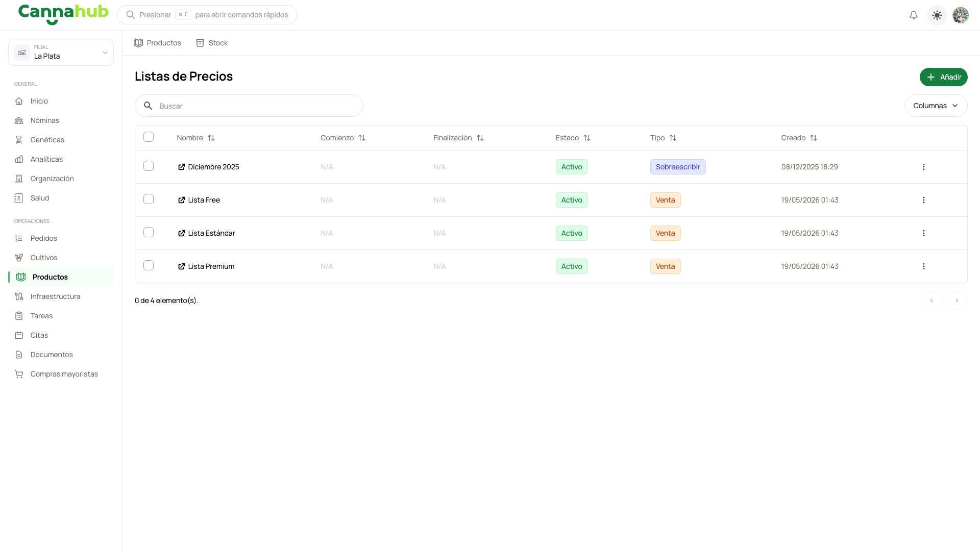
Task: Open row actions for Lista Free
Action: [x=923, y=200]
